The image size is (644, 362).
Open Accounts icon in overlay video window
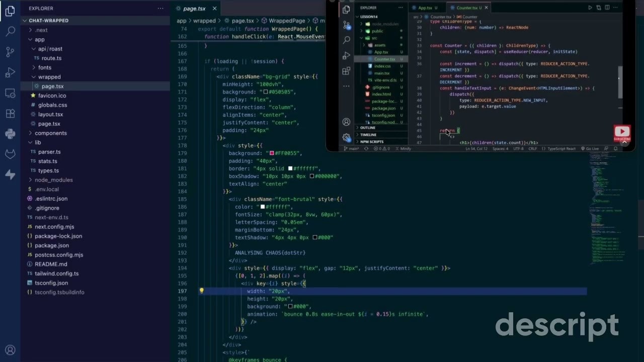346,122
